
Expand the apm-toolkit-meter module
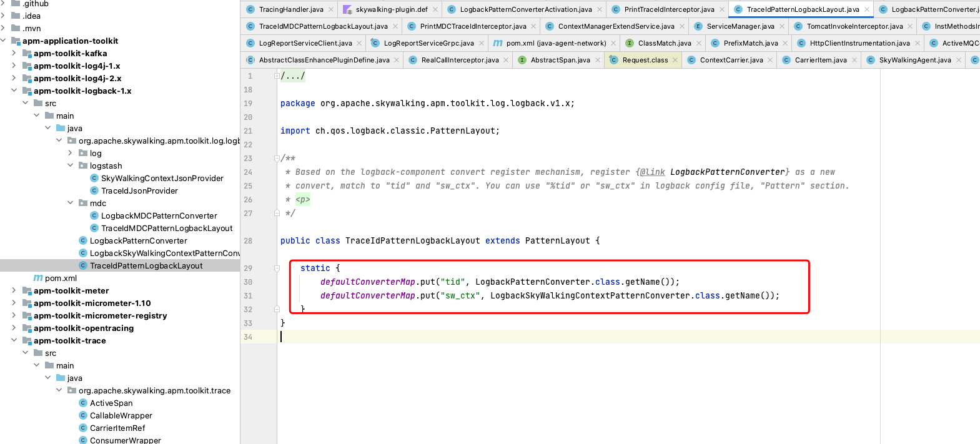pos(14,290)
